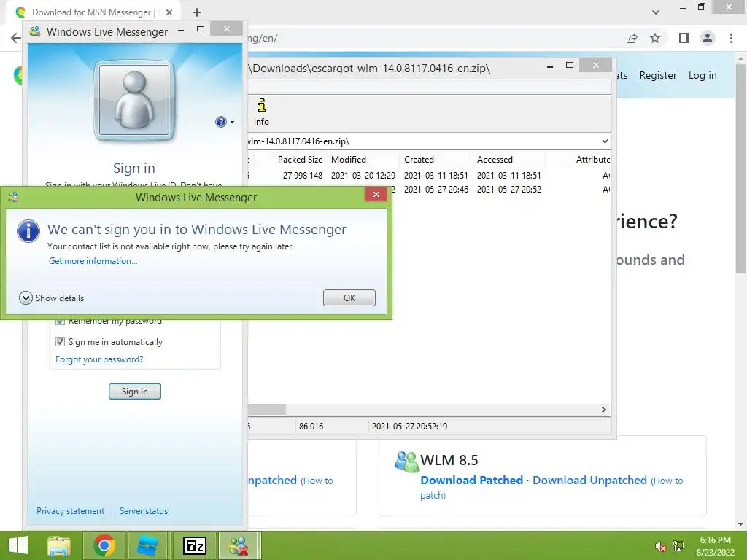Click the Messenger title bar buddies icon

click(x=35, y=31)
